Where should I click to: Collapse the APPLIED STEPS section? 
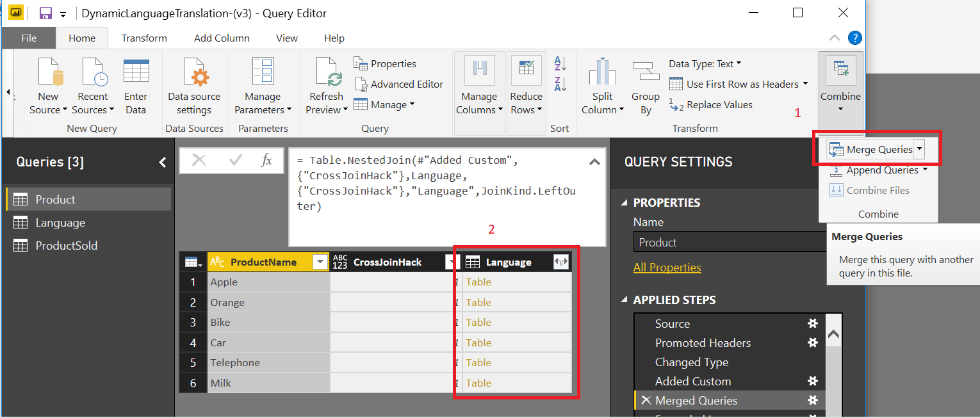pos(625,300)
